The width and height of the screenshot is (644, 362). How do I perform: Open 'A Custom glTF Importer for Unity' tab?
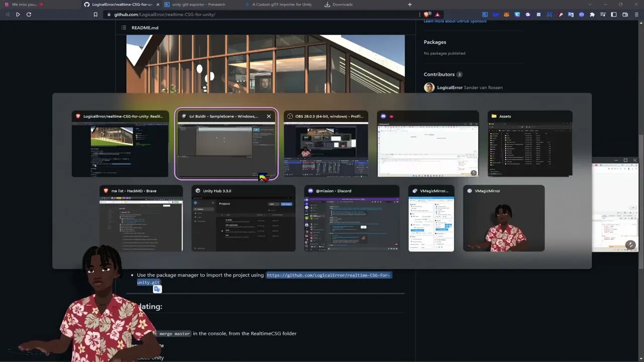click(282, 5)
